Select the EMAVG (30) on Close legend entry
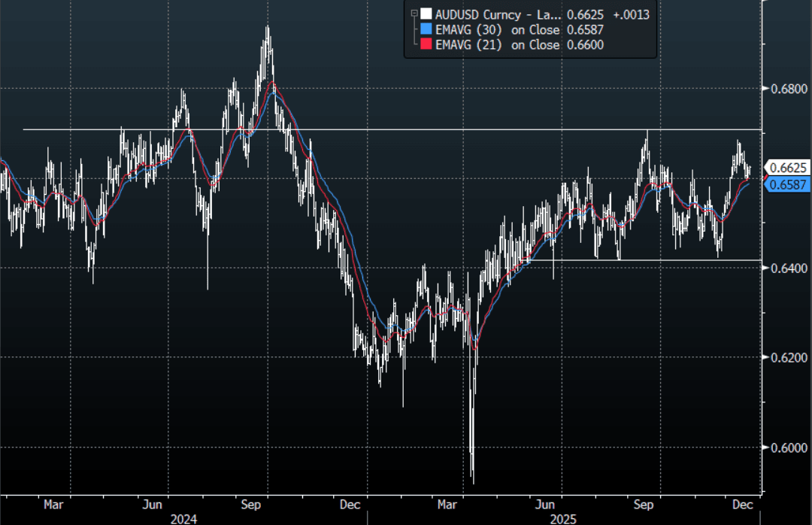This screenshot has width=812, height=525. coord(498,29)
